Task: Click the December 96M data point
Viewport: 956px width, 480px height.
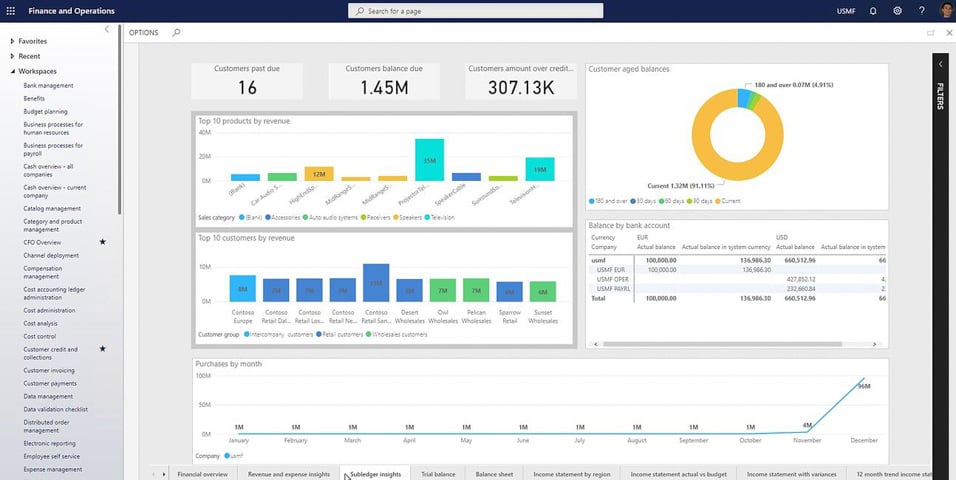Action: point(863,379)
